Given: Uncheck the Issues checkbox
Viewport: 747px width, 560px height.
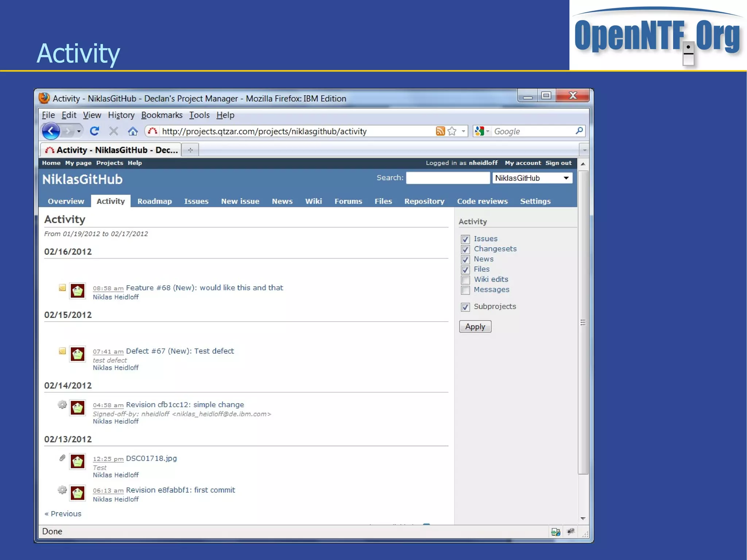Looking at the screenshot, I should [x=465, y=239].
